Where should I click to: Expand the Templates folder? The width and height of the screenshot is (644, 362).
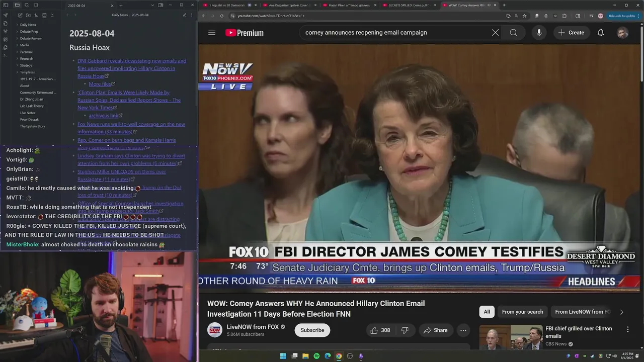pos(27,72)
